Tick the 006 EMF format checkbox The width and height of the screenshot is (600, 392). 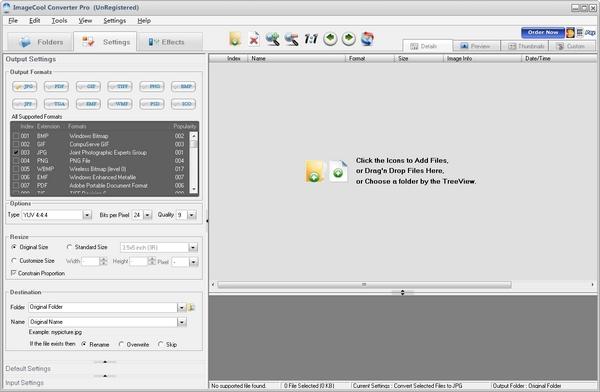[16, 177]
